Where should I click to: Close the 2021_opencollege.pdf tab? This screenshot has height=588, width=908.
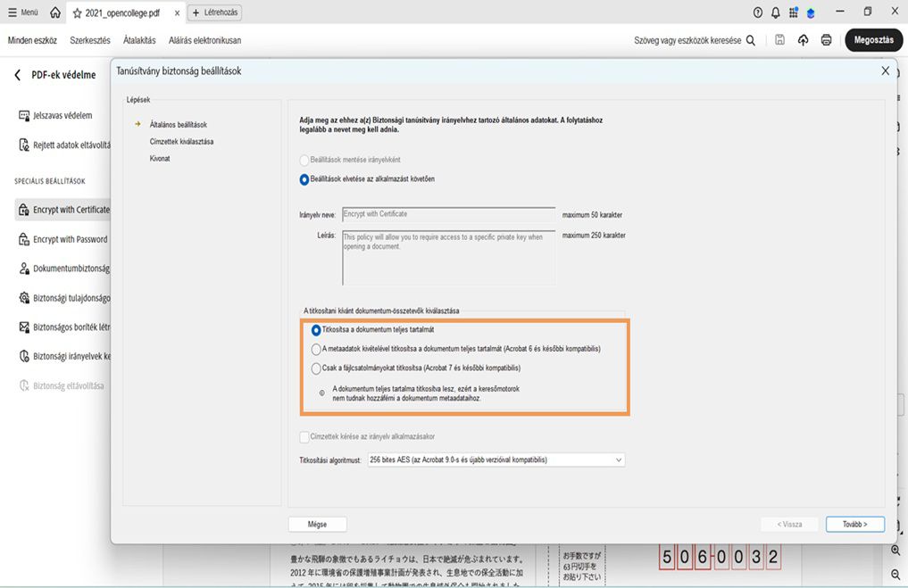click(177, 12)
